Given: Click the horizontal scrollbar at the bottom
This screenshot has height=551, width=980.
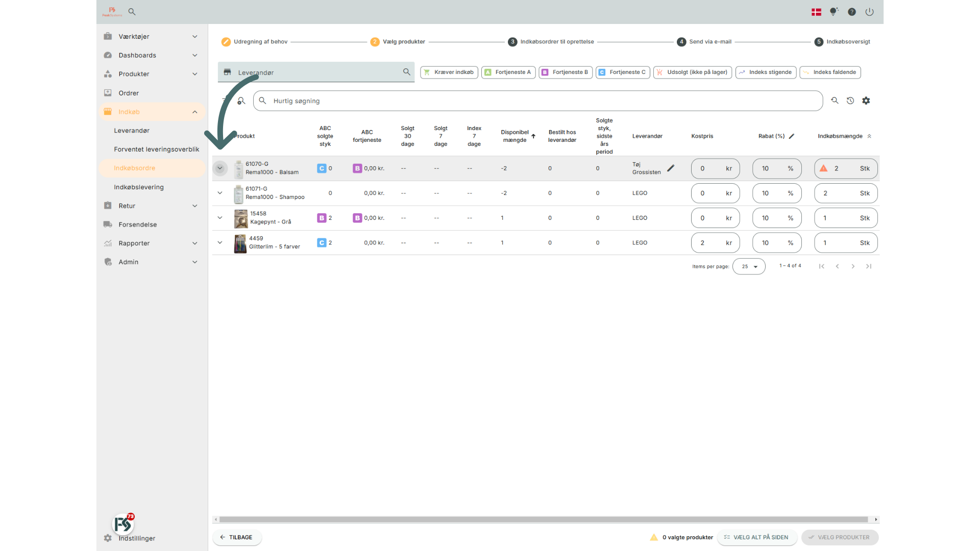Looking at the screenshot, I should pos(543,519).
